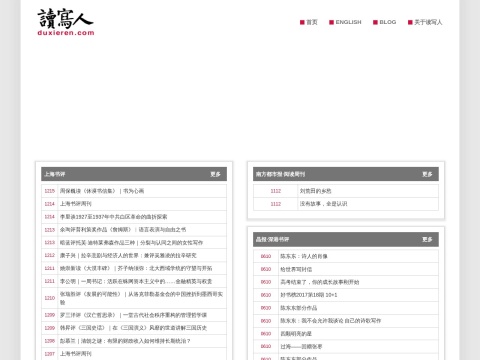The width and height of the screenshot is (480, 360).
Task: Open the first 1112 article in 阅读周刊
Action: point(315,191)
